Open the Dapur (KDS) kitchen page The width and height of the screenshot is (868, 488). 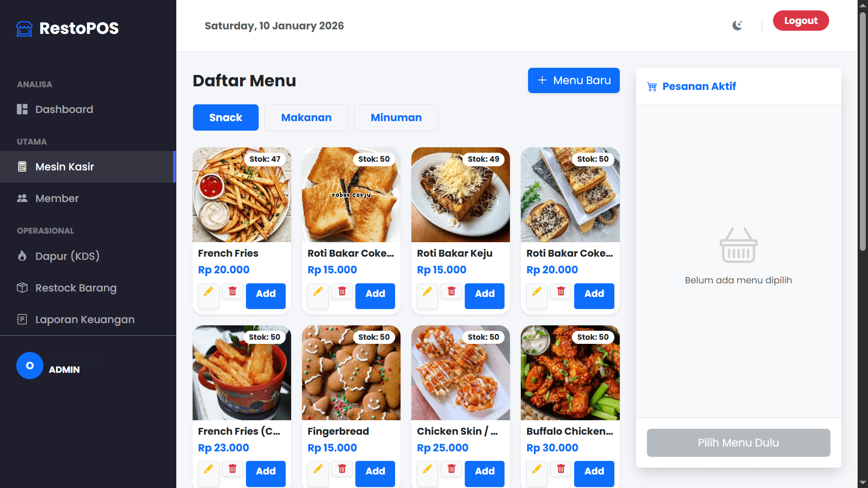67,256
